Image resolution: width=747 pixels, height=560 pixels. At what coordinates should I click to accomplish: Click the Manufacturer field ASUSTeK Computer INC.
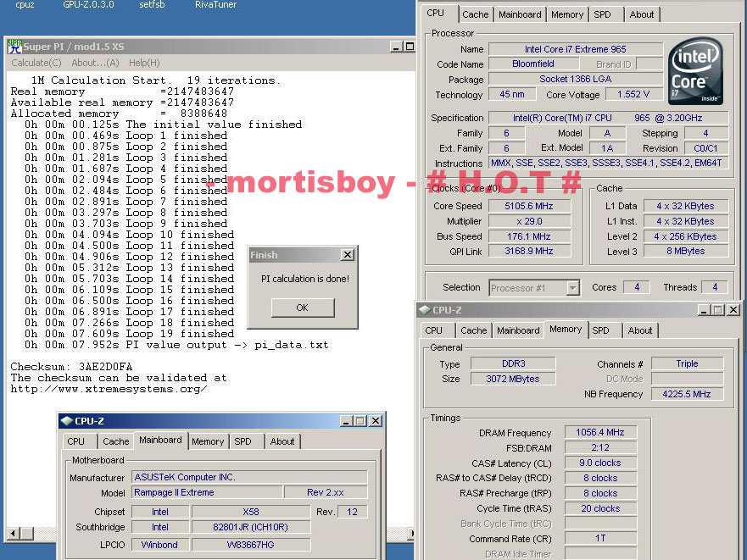249,477
